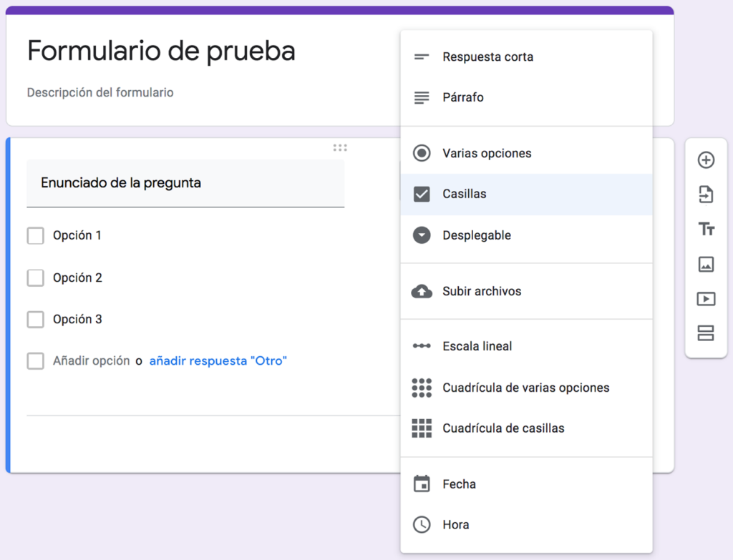733x560 pixels.
Task: Check the Opción 1 checkbox
Action: (x=36, y=235)
